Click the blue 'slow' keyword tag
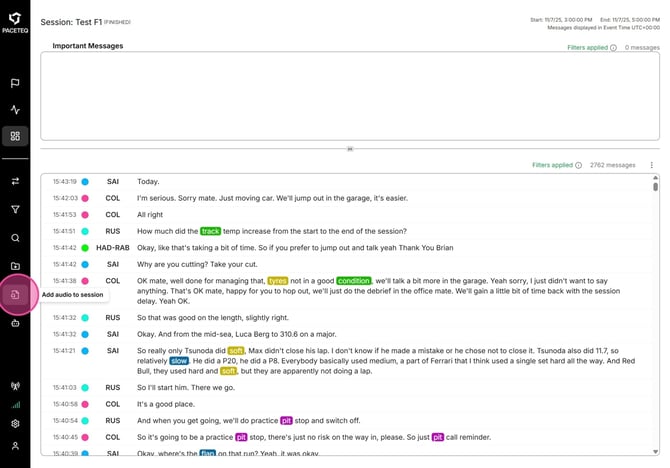The image size is (670, 468). click(179, 361)
